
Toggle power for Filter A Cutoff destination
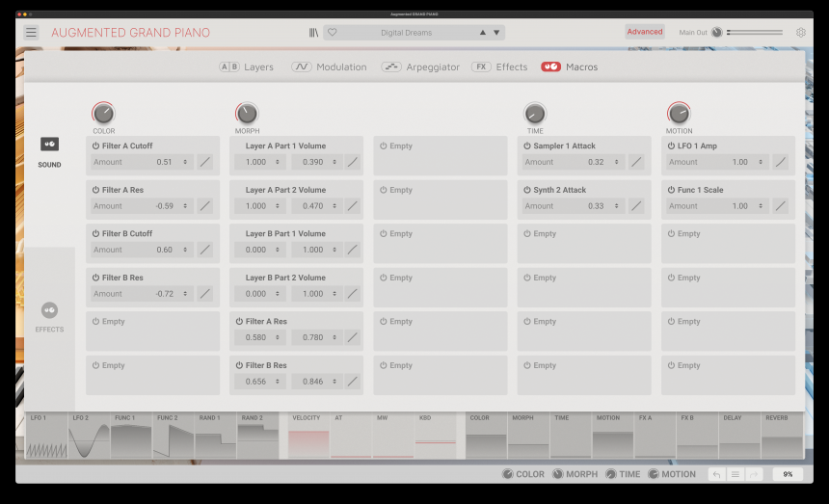pos(95,146)
